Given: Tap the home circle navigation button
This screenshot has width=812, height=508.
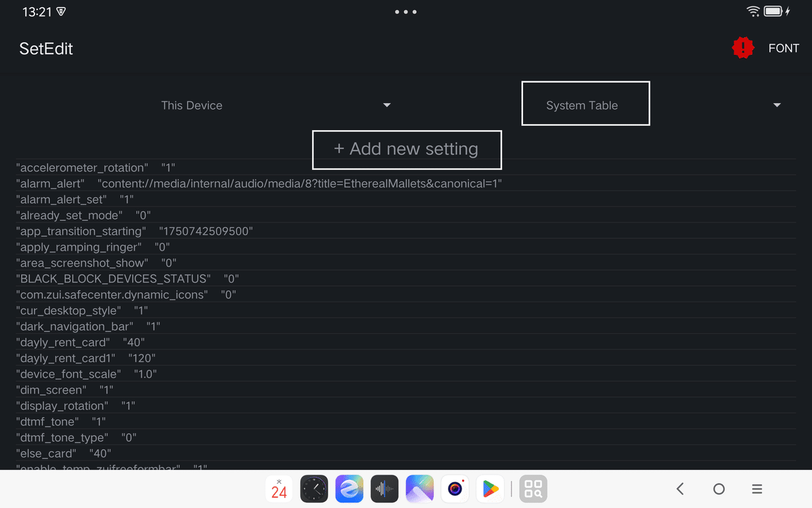Looking at the screenshot, I should [719, 488].
